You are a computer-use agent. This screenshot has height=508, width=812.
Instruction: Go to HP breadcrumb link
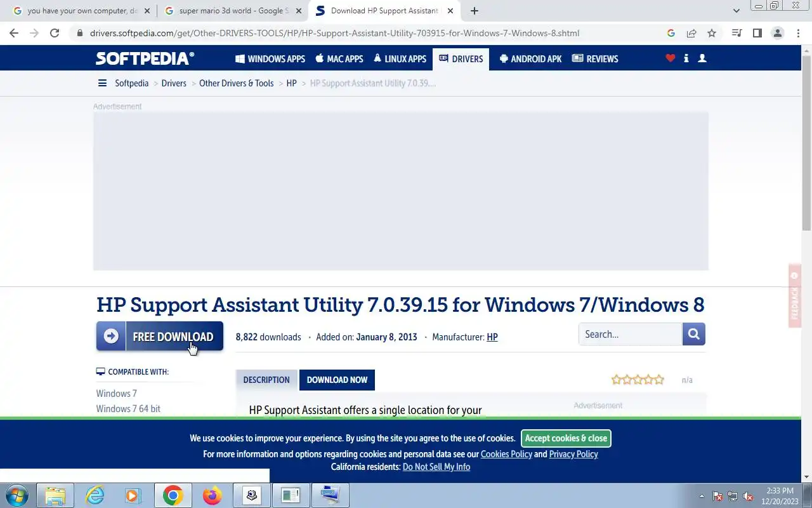pos(292,83)
